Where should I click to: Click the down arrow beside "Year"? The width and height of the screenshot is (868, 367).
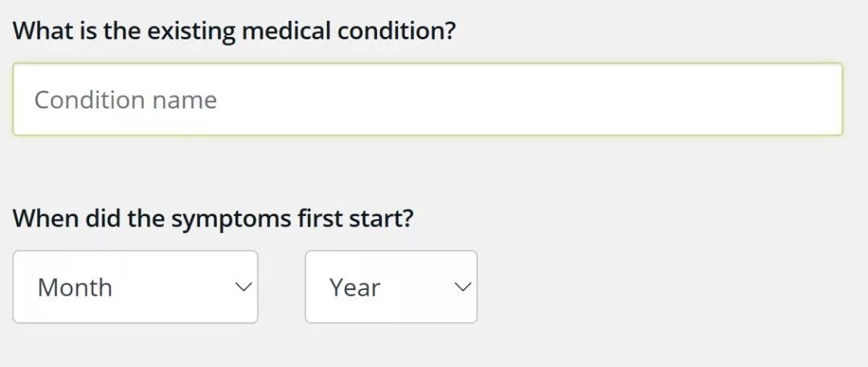coord(462,287)
